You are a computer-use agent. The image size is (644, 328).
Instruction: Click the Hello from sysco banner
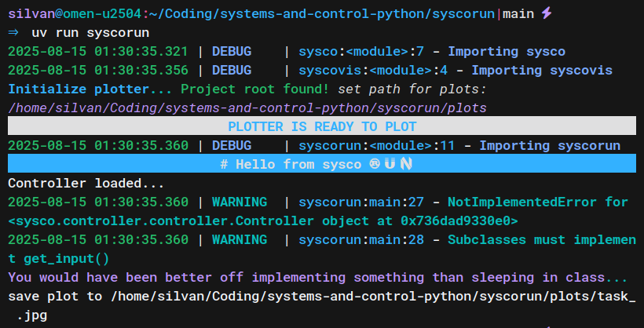pos(322,164)
